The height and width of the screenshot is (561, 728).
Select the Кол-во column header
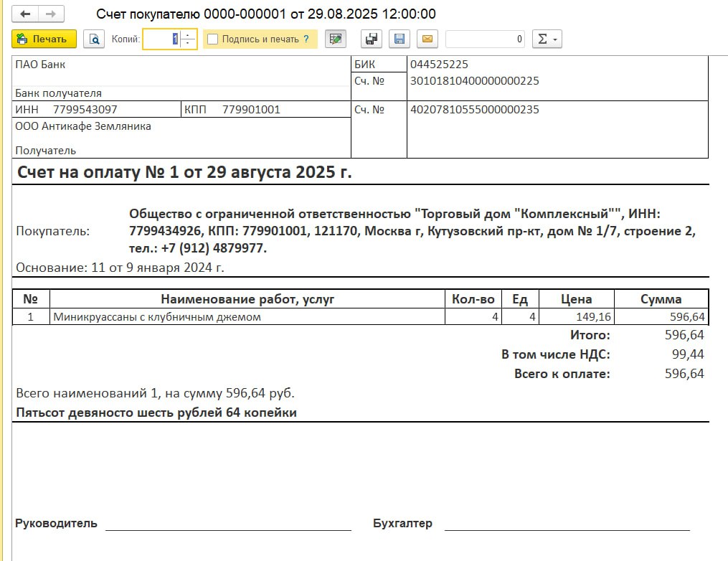coord(473,299)
